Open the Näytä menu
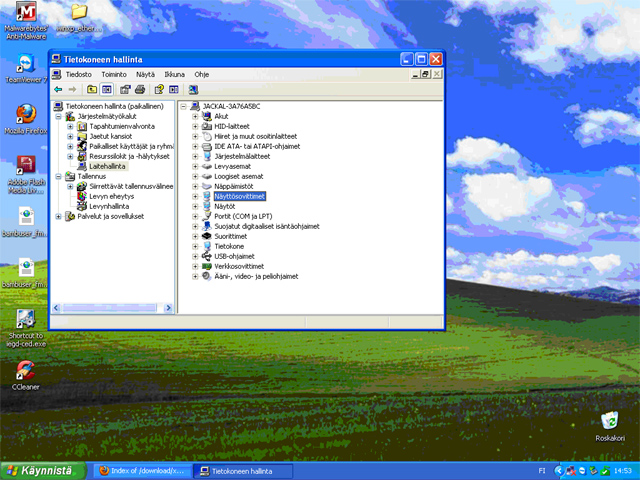The height and width of the screenshot is (480, 640). [x=145, y=74]
